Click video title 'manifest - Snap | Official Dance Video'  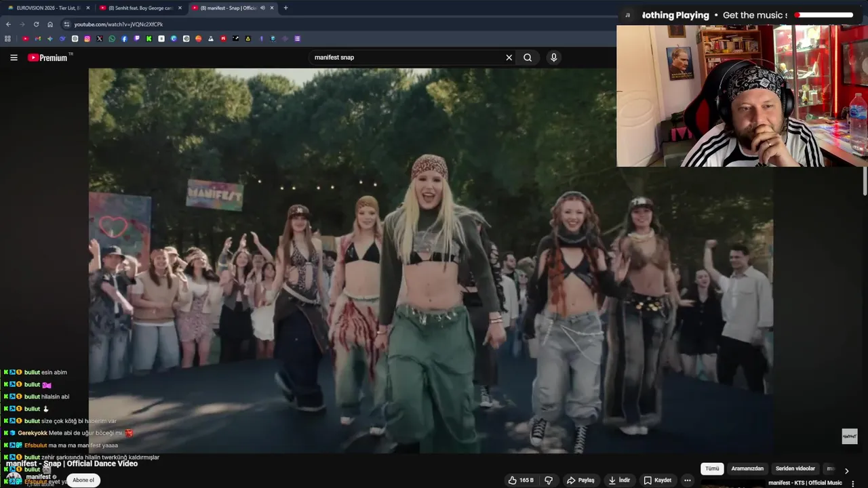[72, 464]
